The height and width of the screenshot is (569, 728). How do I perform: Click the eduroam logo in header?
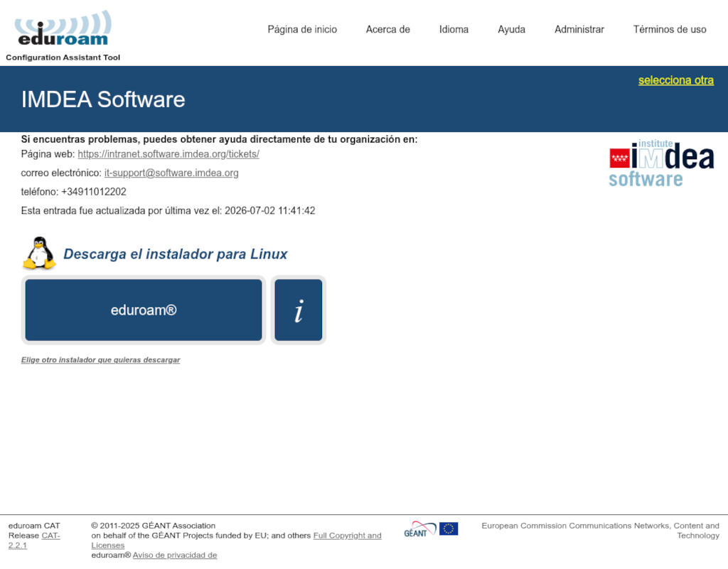(63, 28)
